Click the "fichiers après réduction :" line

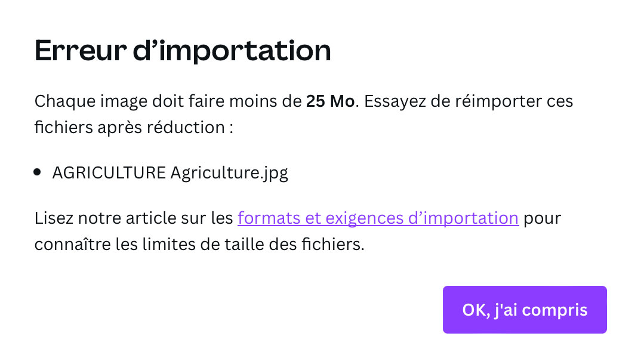(133, 127)
